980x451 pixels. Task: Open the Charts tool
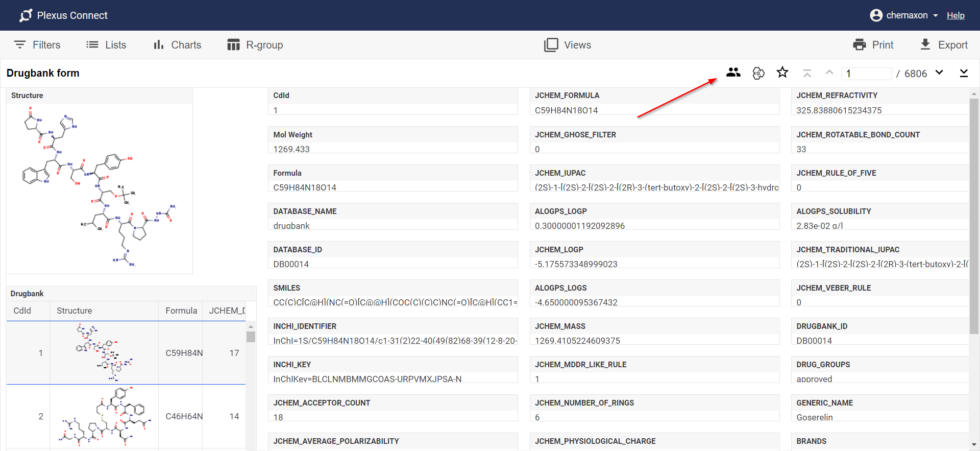click(177, 45)
